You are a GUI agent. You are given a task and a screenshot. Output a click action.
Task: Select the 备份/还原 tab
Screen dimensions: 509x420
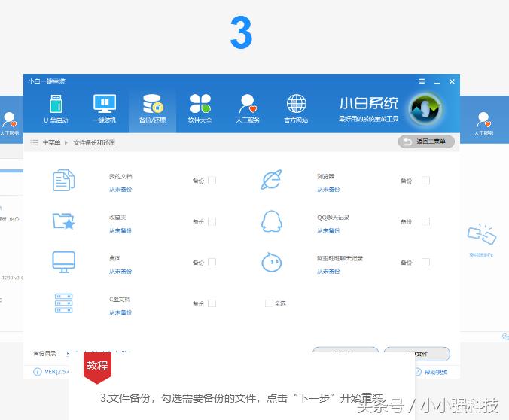click(x=152, y=109)
